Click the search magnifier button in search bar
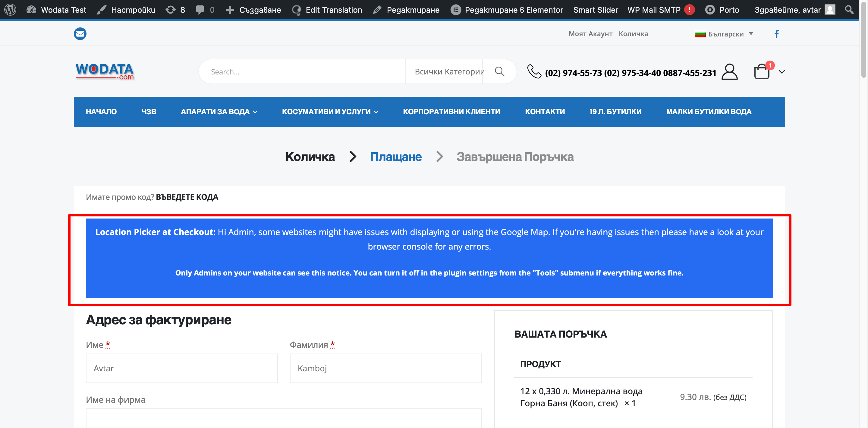Viewport: 868px width, 428px height. 499,71
